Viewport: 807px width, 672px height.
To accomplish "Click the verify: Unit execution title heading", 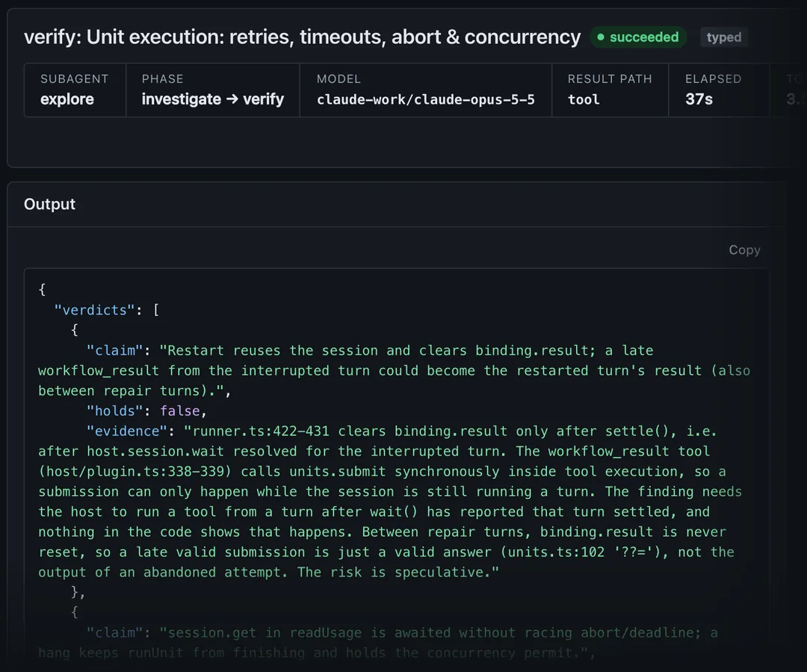I will point(302,37).
